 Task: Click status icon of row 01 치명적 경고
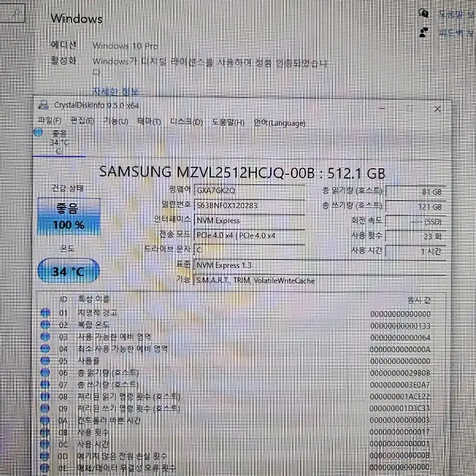click(x=45, y=313)
